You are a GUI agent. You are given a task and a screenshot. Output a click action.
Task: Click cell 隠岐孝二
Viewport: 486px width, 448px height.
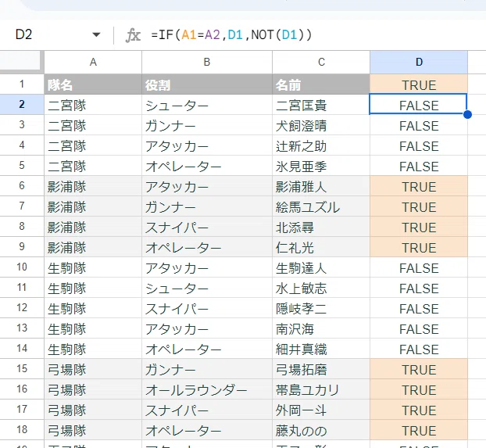click(x=321, y=308)
